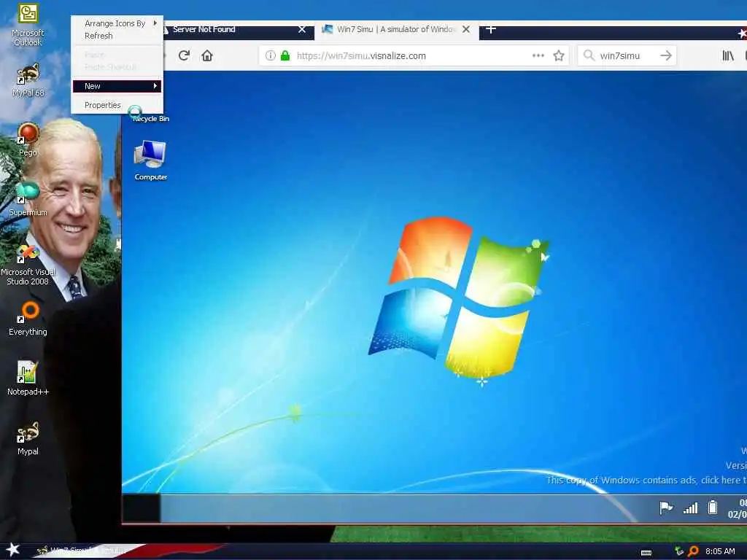Launch the Everything search shortcut
Screen dimensions: 747x560
click(x=28, y=319)
